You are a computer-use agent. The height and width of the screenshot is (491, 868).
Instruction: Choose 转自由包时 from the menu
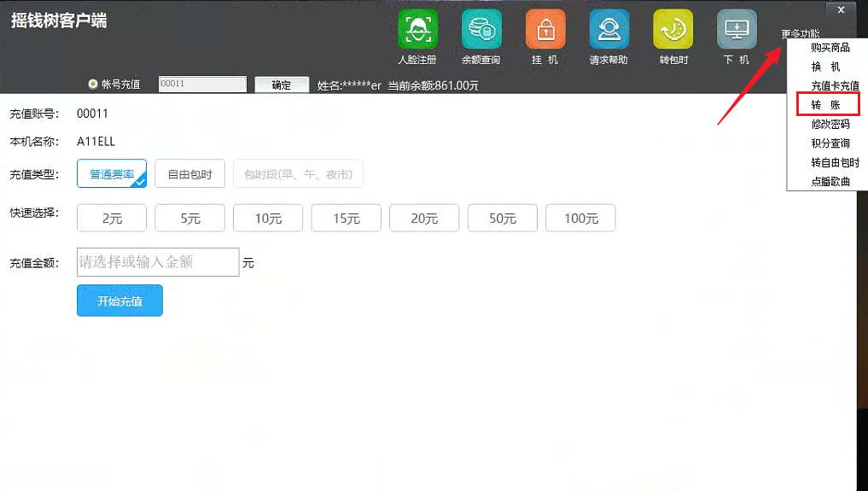(835, 162)
